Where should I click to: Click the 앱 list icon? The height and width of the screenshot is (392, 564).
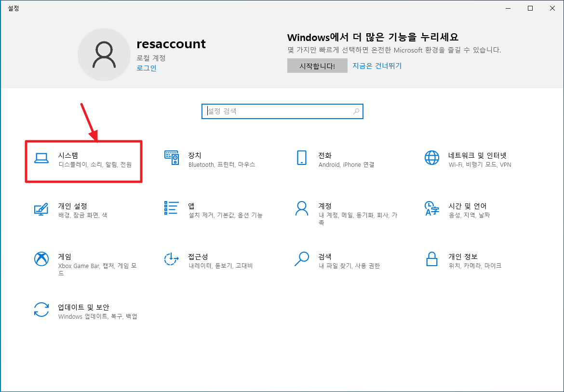(x=172, y=208)
